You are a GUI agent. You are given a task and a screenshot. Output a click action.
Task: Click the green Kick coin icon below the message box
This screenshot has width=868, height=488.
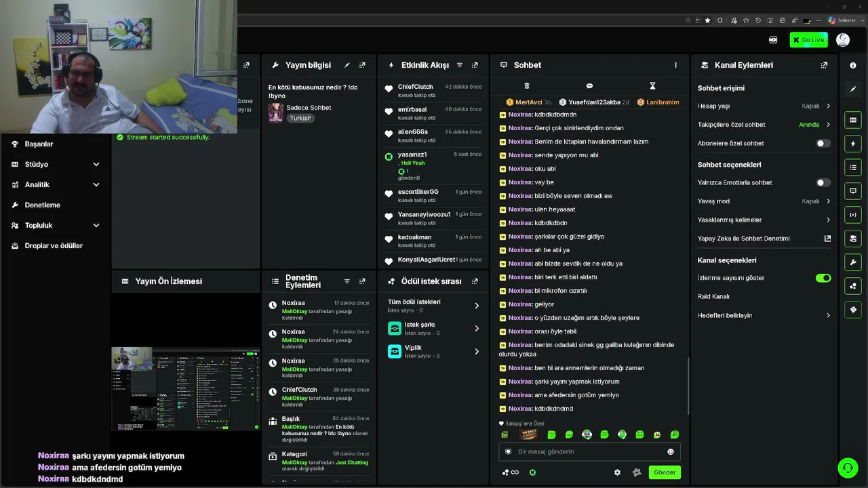[532, 472]
